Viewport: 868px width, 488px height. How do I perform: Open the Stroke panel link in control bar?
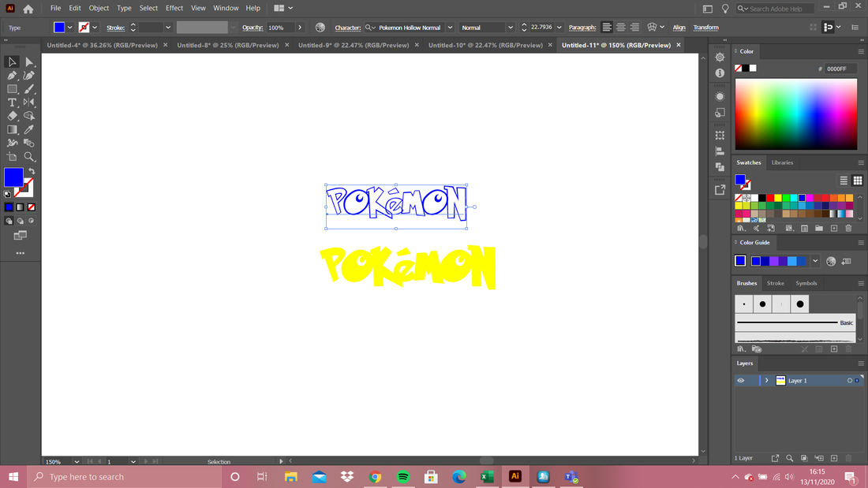[x=115, y=27]
